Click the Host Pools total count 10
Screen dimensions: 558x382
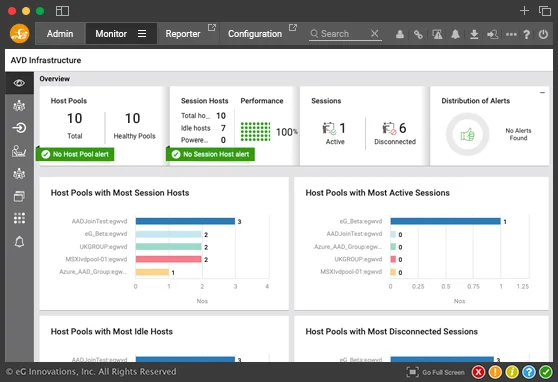75,119
